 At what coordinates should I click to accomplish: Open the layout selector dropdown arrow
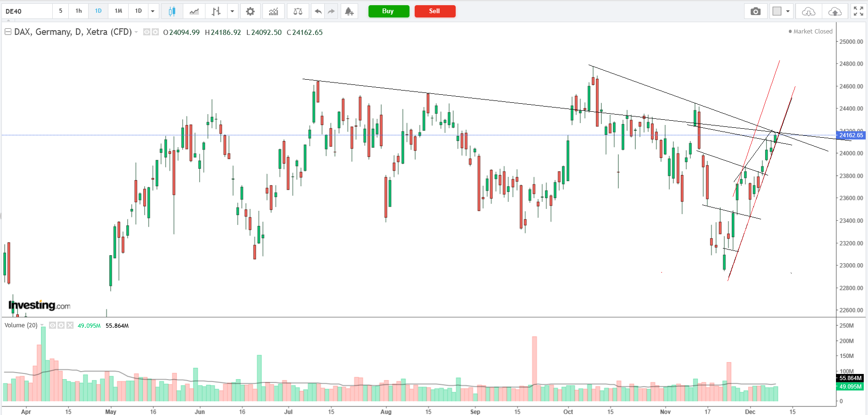788,11
